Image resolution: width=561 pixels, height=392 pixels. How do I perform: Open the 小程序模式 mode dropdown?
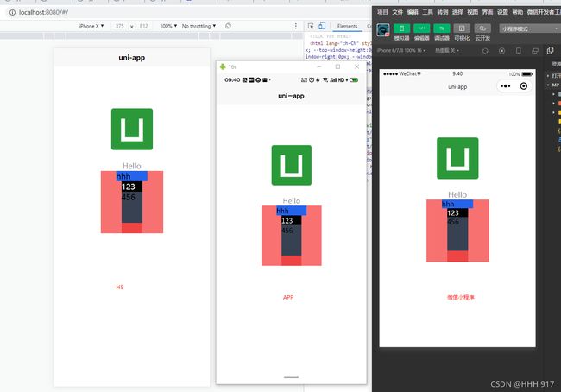[x=530, y=28]
